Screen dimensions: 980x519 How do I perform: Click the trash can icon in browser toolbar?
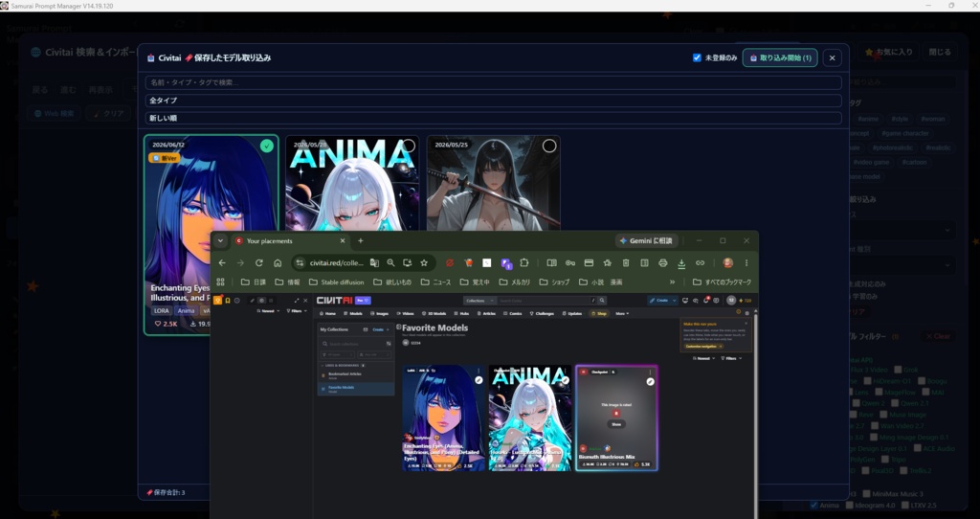point(626,263)
